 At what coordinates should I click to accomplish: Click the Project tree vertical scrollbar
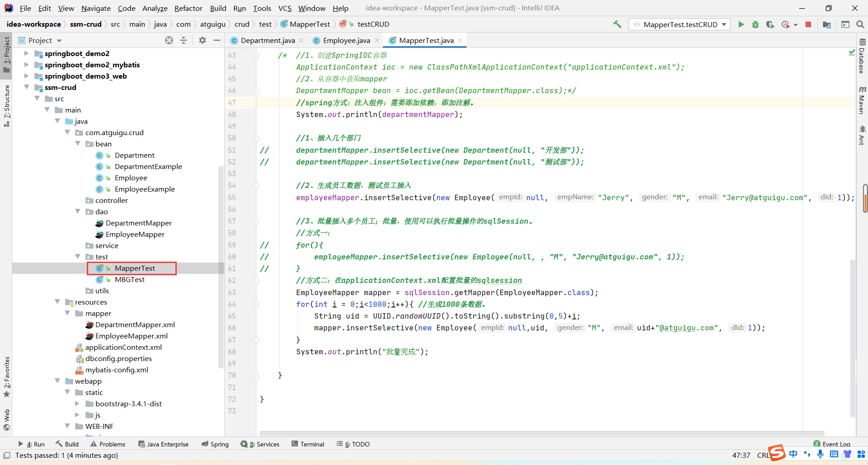click(221, 267)
